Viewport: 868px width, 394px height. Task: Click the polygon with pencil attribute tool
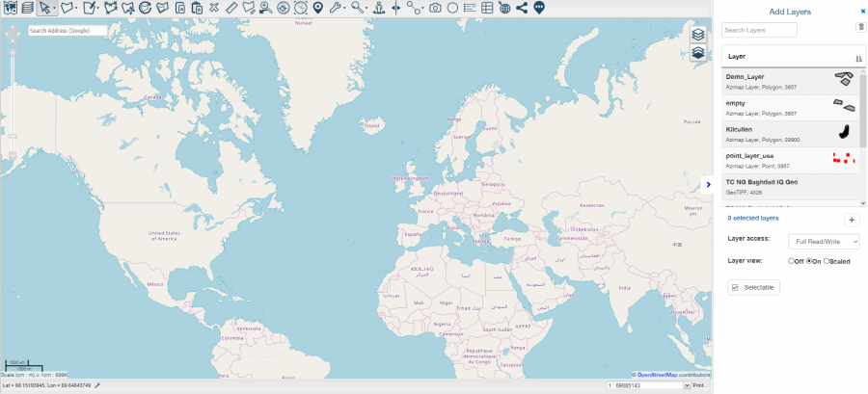249,8
